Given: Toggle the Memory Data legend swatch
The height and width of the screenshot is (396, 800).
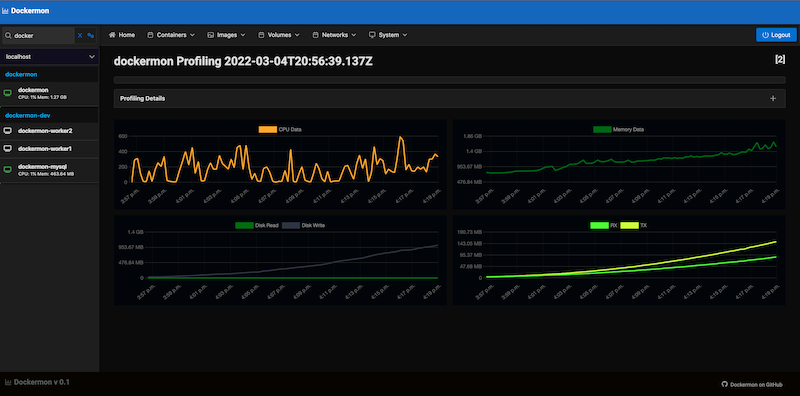Looking at the screenshot, I should (602, 130).
